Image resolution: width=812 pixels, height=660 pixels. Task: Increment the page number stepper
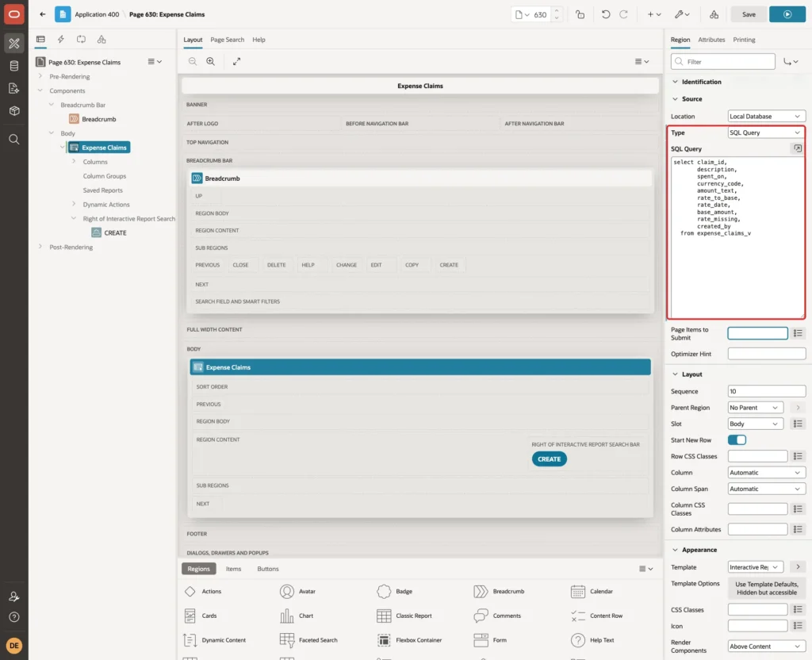(557, 10)
